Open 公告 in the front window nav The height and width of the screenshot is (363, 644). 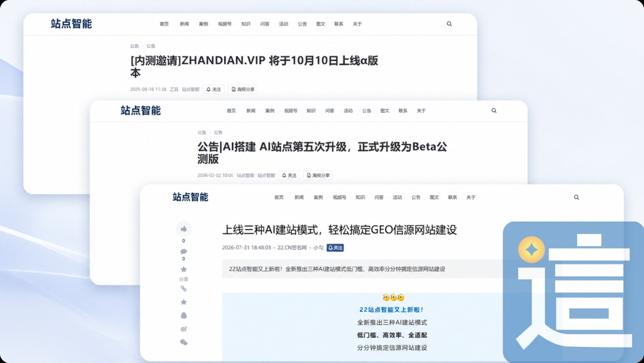(x=416, y=198)
